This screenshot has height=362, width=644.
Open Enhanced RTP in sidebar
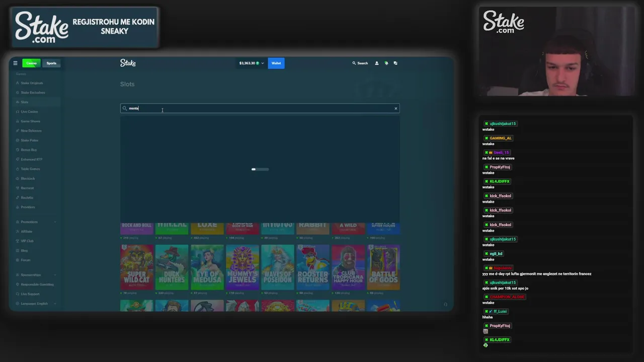tap(31, 159)
